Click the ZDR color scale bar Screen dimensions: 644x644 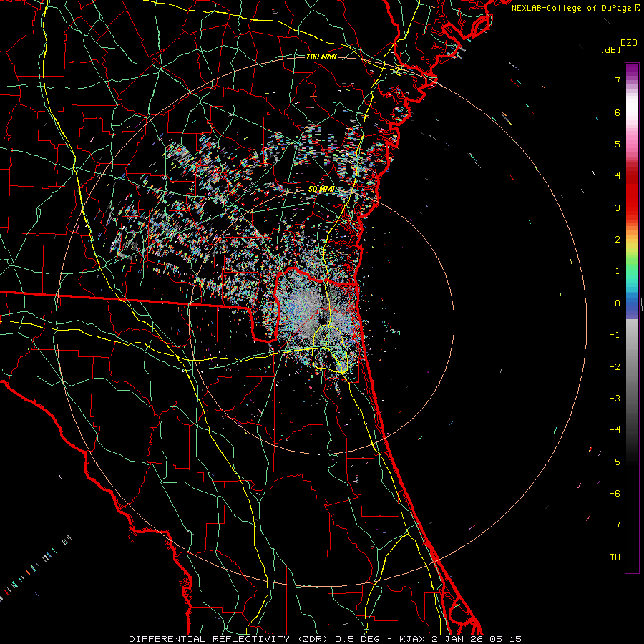tap(632, 318)
